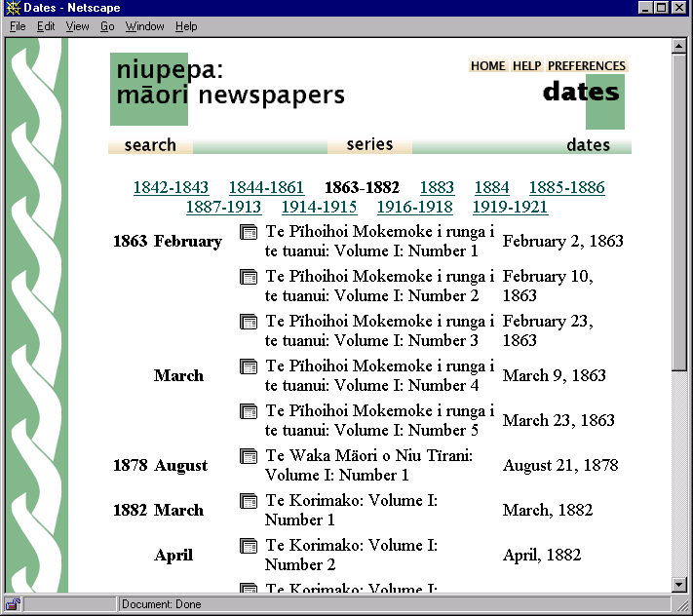Switch to the series tab

point(369,144)
